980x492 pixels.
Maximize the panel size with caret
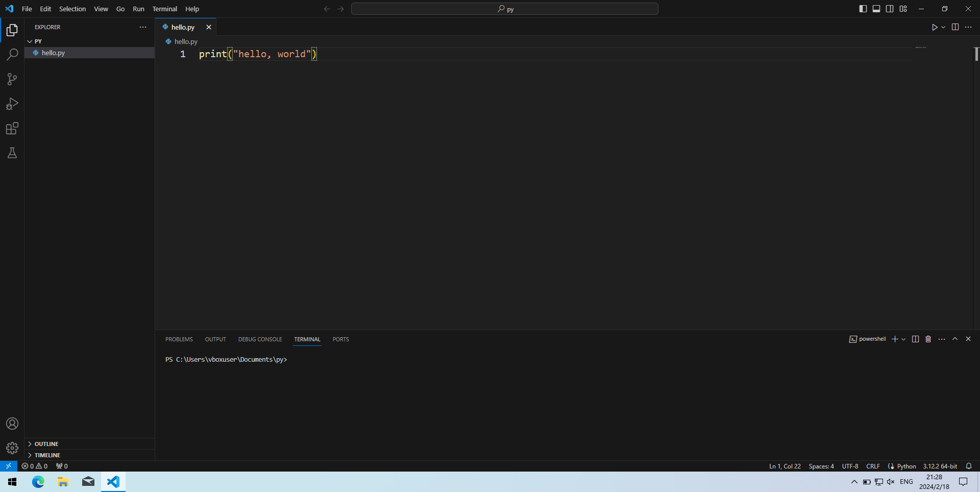pos(955,339)
